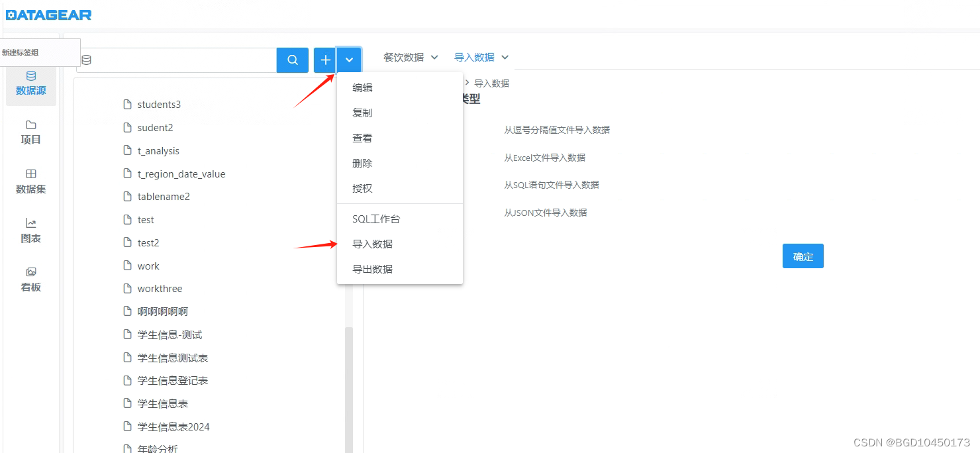Open the 图表 panel from the sidebar
The image size is (980, 453).
pos(30,230)
